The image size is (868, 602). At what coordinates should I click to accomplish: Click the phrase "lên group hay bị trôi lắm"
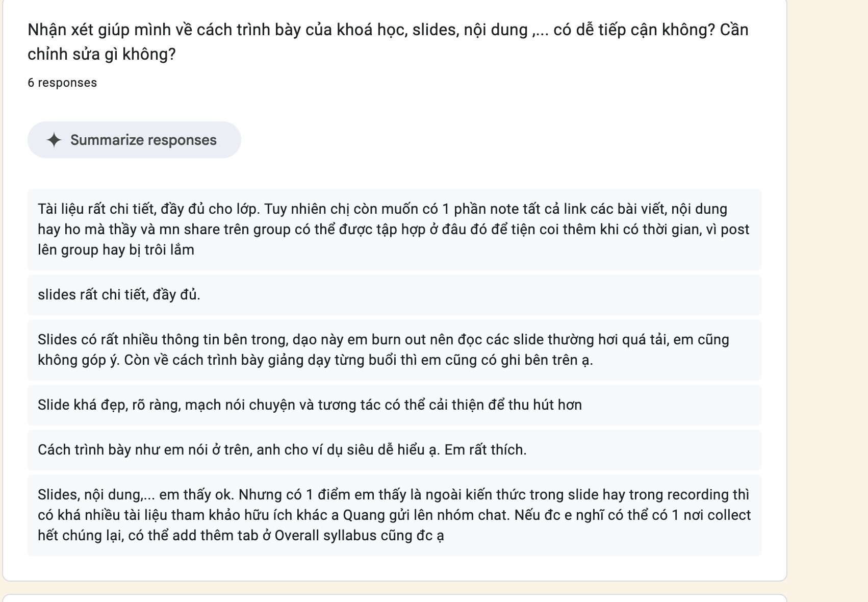click(116, 250)
